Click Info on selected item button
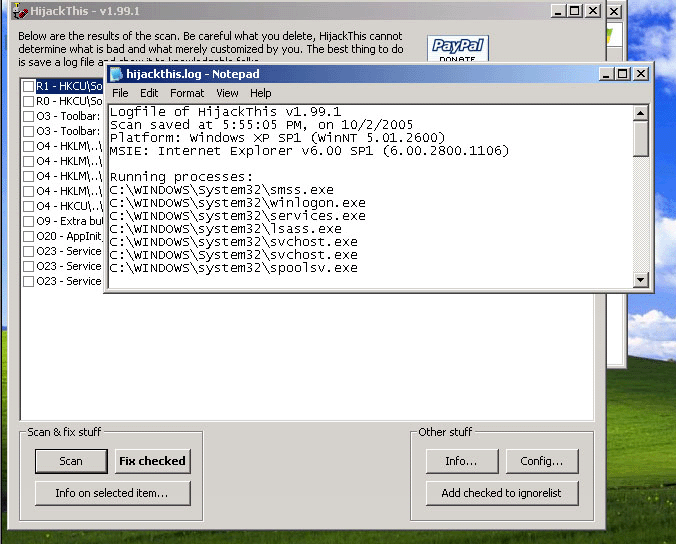This screenshot has height=544, width=676. tap(113, 493)
